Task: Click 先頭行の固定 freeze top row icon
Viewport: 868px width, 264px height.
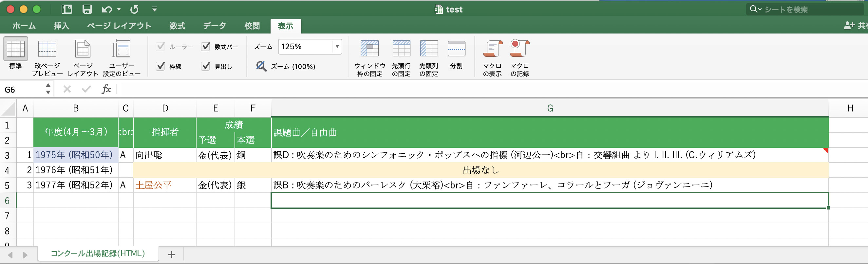Action: click(401, 49)
